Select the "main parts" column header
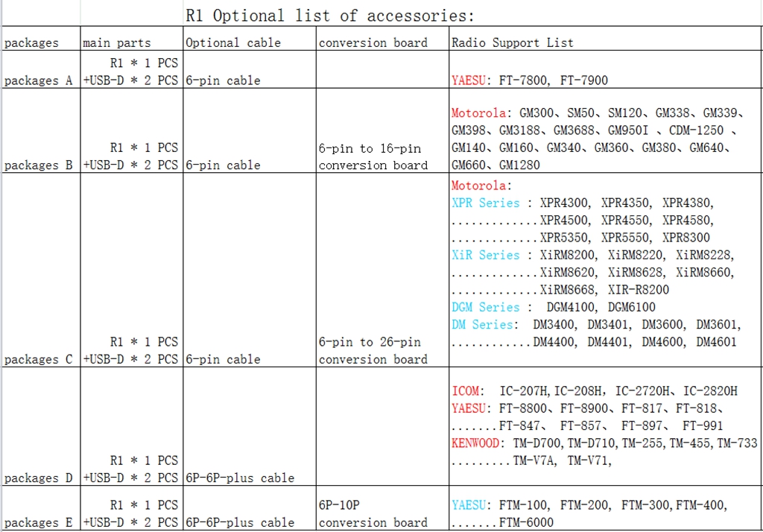The height and width of the screenshot is (532, 763). pos(116,43)
